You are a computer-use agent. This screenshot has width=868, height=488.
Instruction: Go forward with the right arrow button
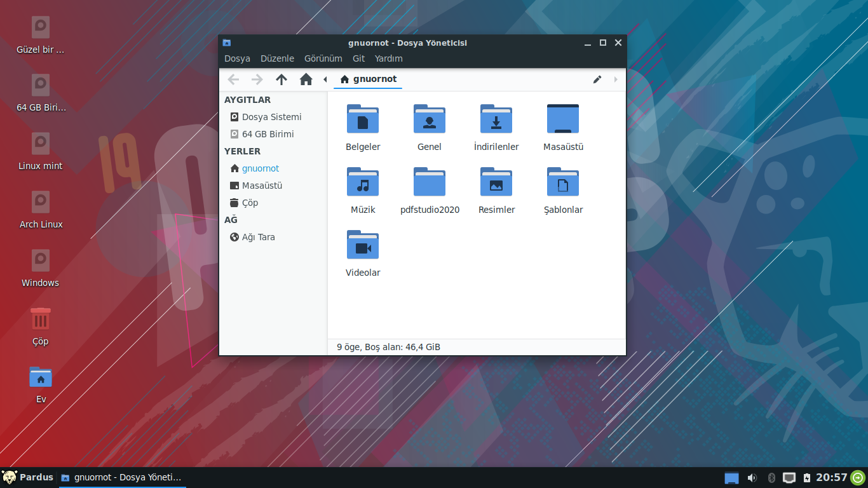point(257,79)
